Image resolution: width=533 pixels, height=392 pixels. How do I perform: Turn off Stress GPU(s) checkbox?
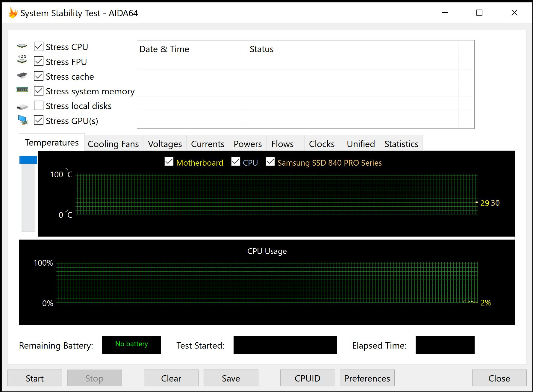pos(39,120)
